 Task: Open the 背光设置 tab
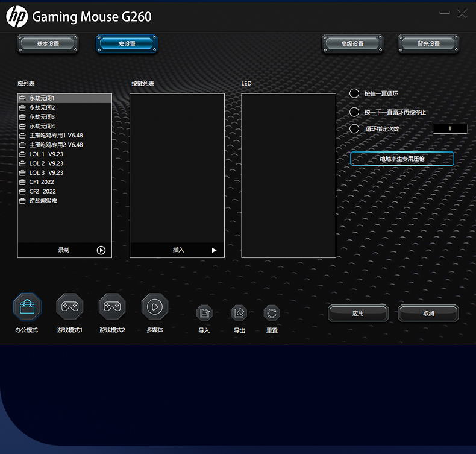[x=428, y=44]
